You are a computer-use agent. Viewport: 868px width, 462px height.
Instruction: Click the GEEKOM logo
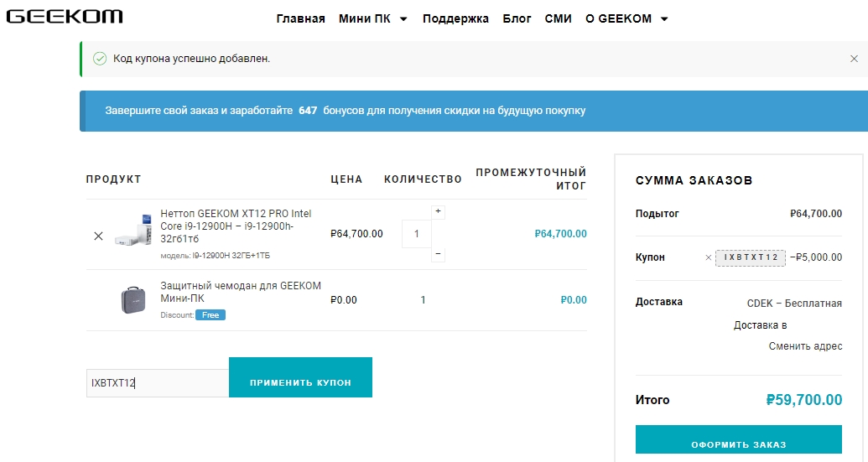pos(65,17)
